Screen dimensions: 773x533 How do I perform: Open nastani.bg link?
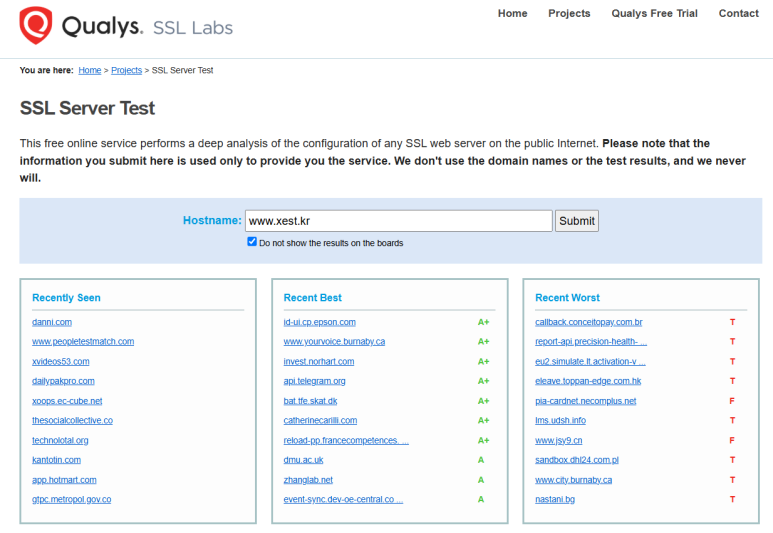[555, 499]
